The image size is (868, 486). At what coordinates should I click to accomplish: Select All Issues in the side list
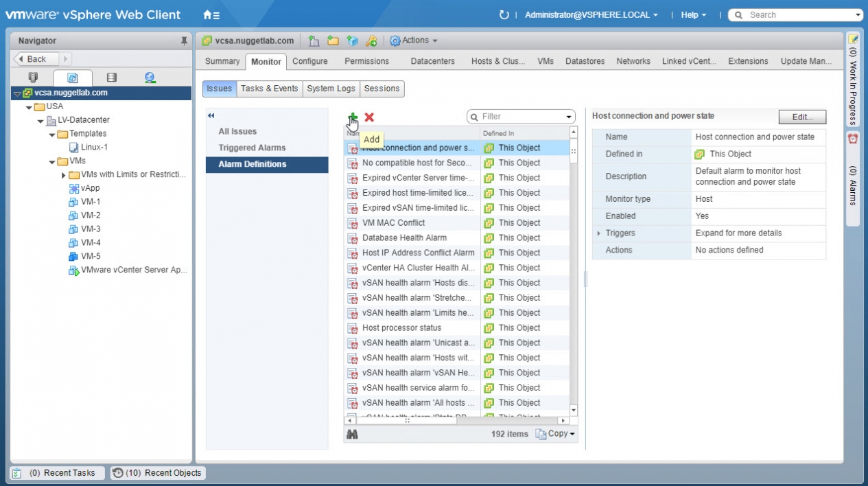click(237, 131)
